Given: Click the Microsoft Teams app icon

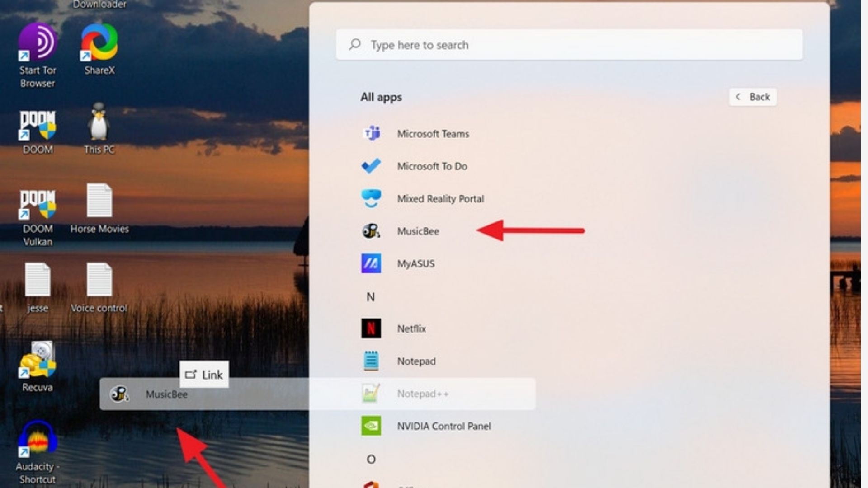Looking at the screenshot, I should pyautogui.click(x=371, y=133).
